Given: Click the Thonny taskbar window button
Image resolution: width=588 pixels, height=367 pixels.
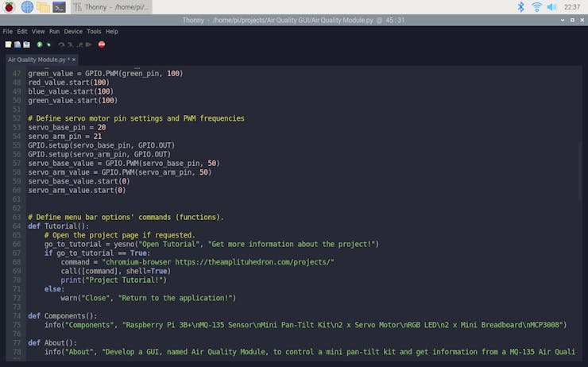Looking at the screenshot, I should pyautogui.click(x=111, y=6).
